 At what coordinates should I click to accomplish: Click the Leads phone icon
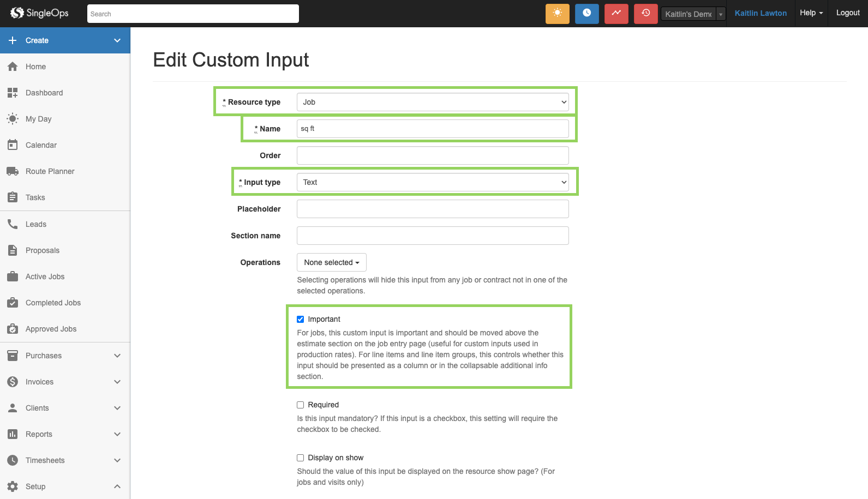13,224
